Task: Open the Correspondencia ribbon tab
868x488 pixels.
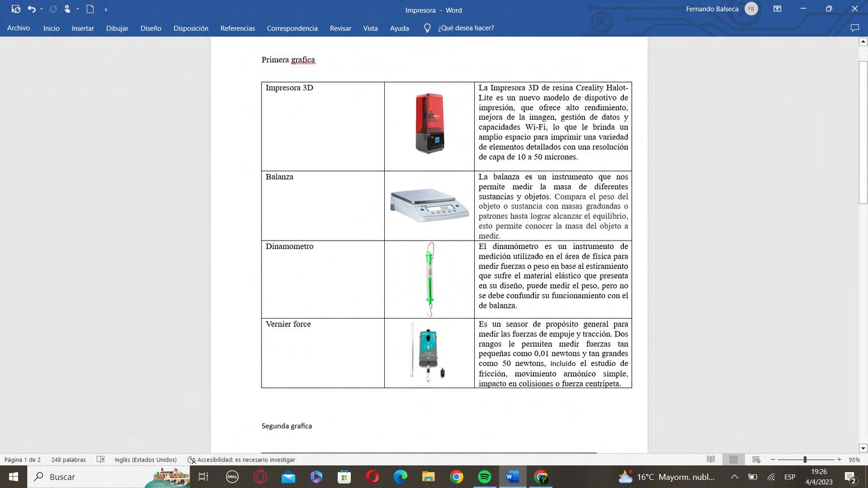Action: tap(292, 28)
